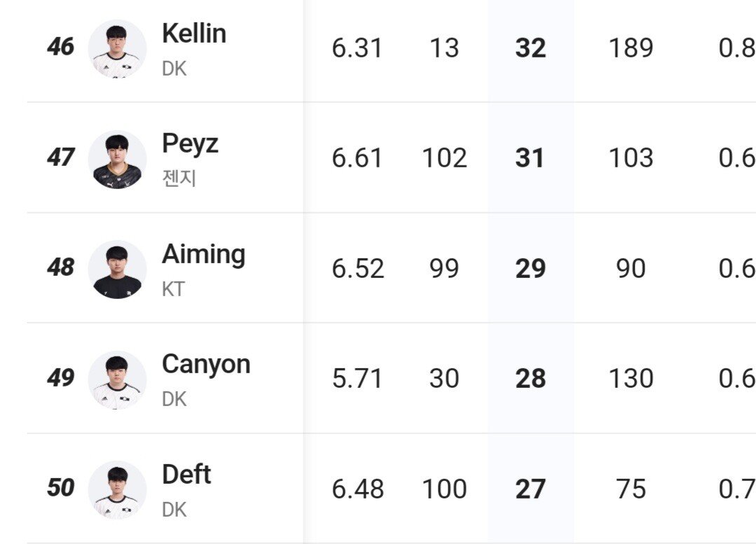The image size is (756, 544).
Task: Click Deft's avatar image
Action: tap(117, 490)
